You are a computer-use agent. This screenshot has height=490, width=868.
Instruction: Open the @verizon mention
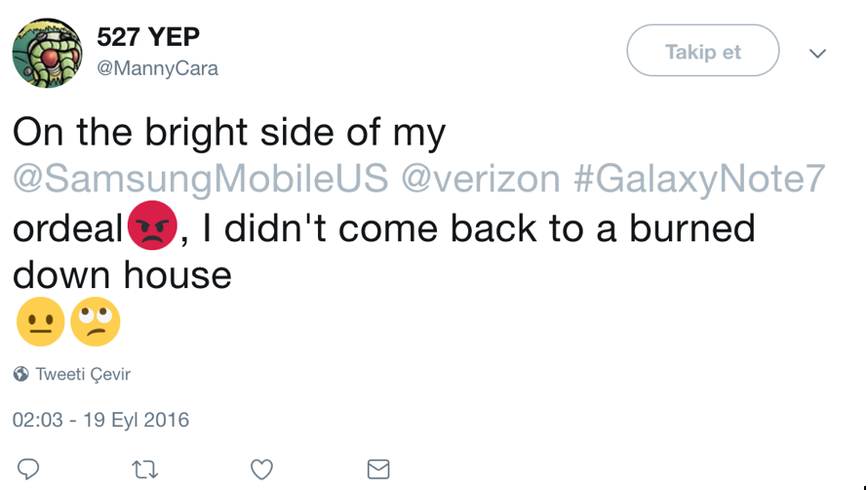pyautogui.click(x=481, y=179)
